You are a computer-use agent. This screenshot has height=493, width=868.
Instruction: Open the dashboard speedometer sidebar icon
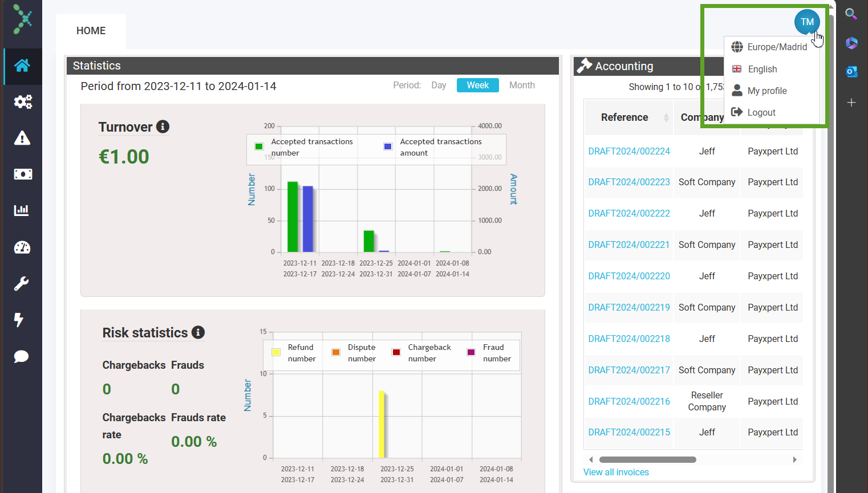click(21, 247)
